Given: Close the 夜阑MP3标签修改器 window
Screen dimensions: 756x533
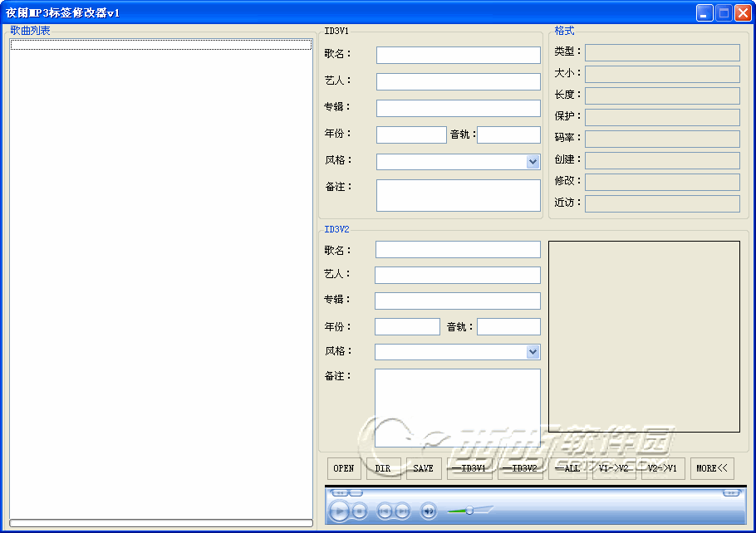Looking at the screenshot, I should (x=743, y=13).
